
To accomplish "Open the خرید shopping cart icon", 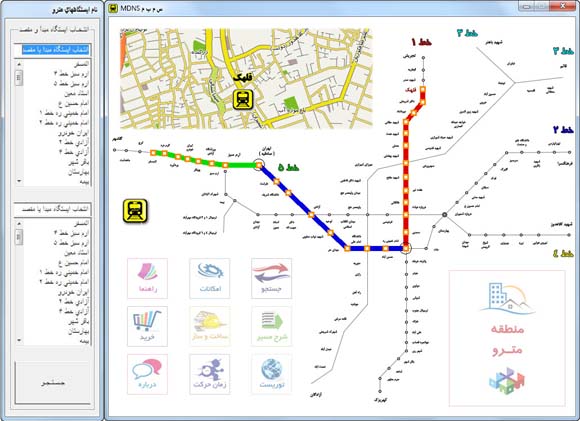I will (x=147, y=326).
